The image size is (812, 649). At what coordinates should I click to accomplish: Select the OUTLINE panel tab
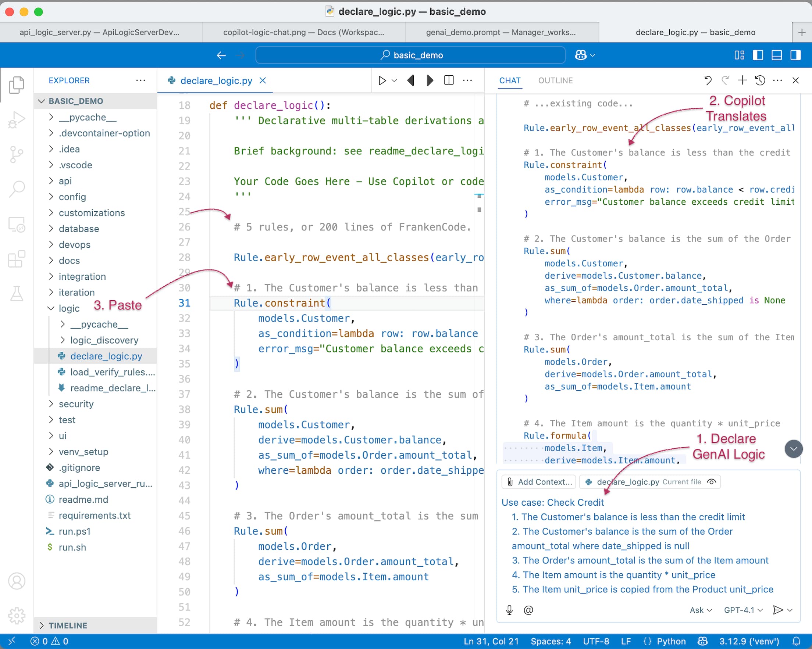click(x=555, y=80)
